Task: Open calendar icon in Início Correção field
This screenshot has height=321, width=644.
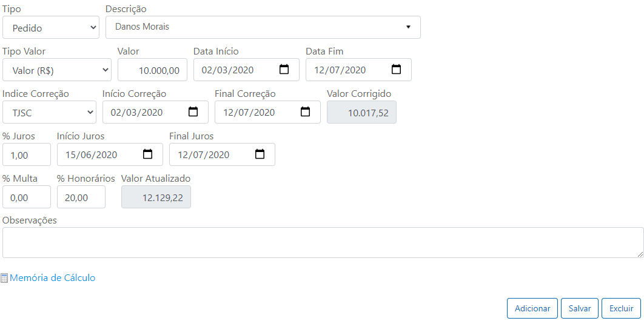Action: point(193,112)
